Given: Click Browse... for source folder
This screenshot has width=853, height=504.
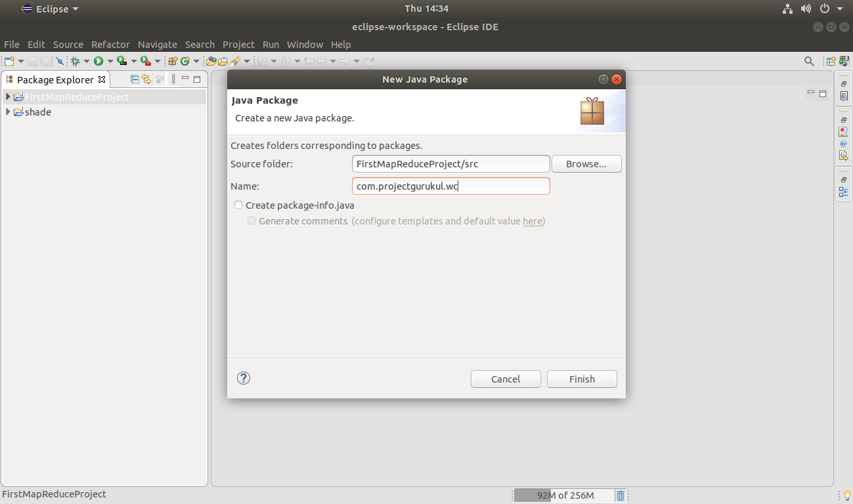Looking at the screenshot, I should [586, 163].
